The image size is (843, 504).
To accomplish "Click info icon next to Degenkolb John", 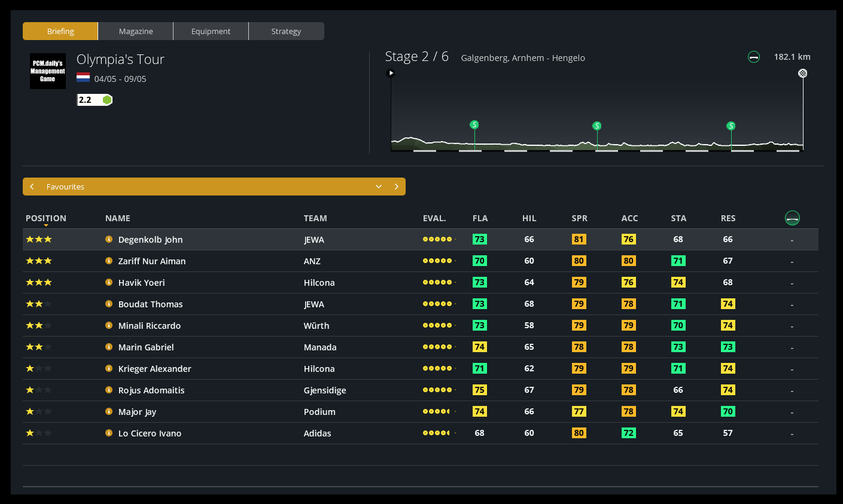I will pyautogui.click(x=109, y=239).
